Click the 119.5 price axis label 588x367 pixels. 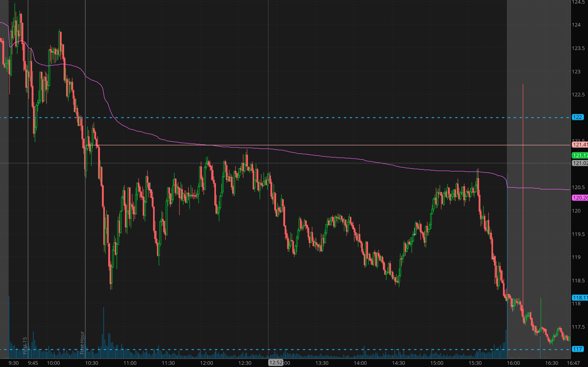click(578, 234)
